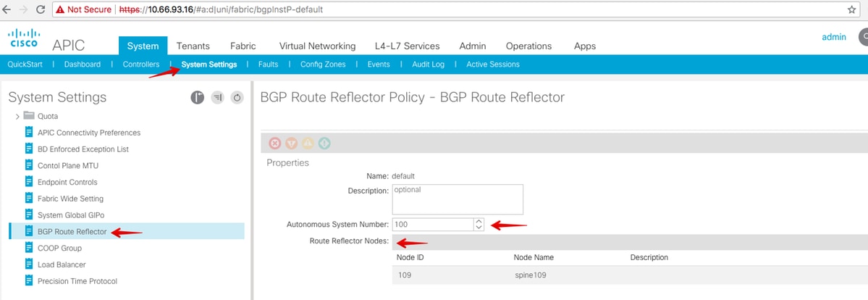Open the COOP Group policy

[x=59, y=248]
